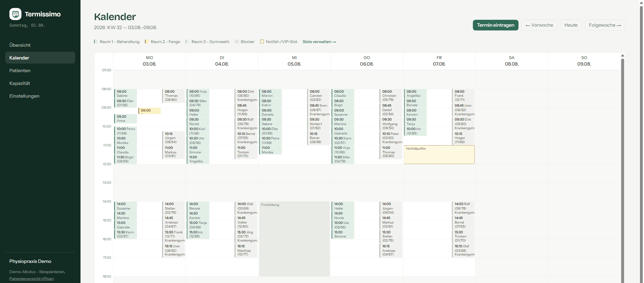Open Monday's 09:00 Fango appointment
This screenshot has width=644, height=283.
point(149,111)
